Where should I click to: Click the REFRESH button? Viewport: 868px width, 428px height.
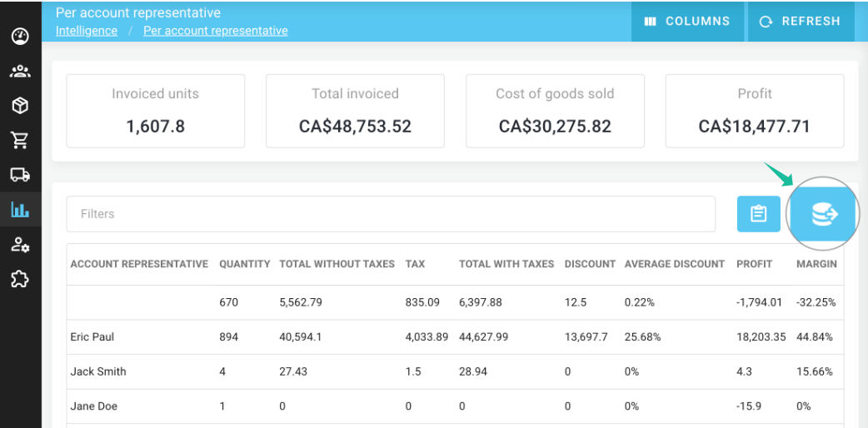point(801,22)
